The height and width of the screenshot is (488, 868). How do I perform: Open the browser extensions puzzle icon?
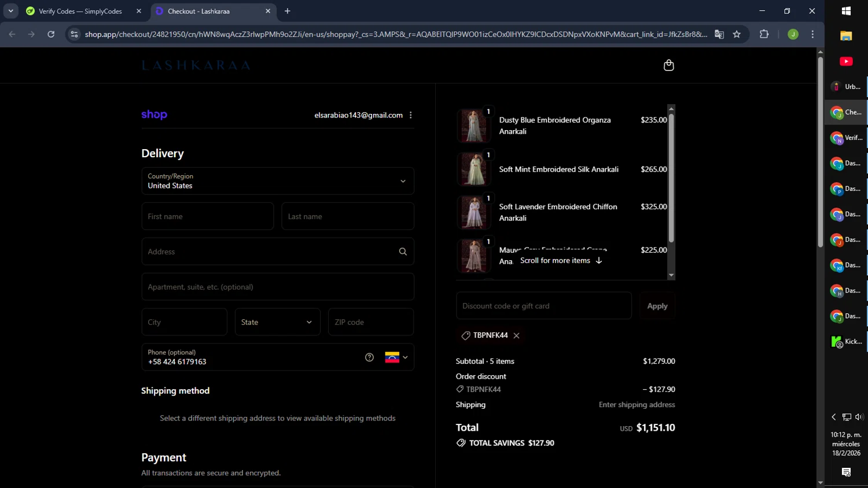(764, 34)
